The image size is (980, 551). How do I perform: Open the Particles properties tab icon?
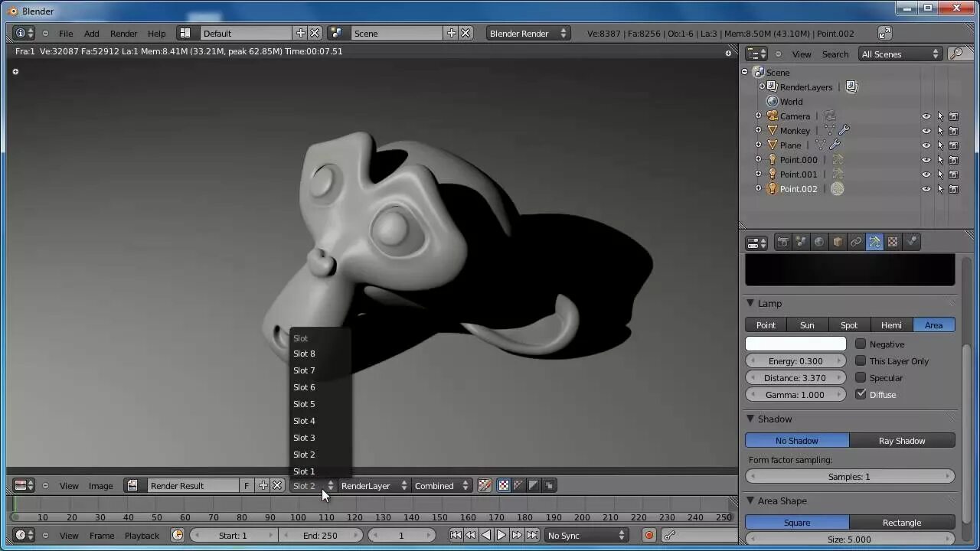[911, 243]
